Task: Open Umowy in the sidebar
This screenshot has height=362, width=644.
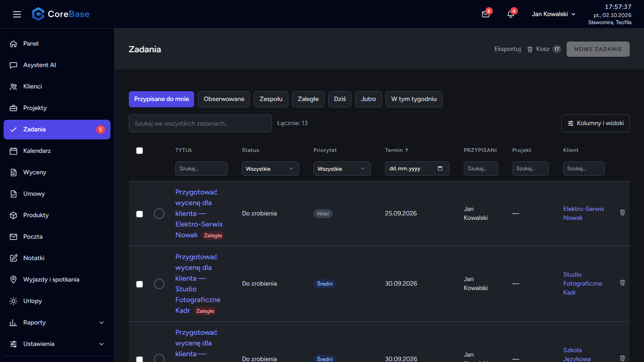Action: click(x=57, y=194)
